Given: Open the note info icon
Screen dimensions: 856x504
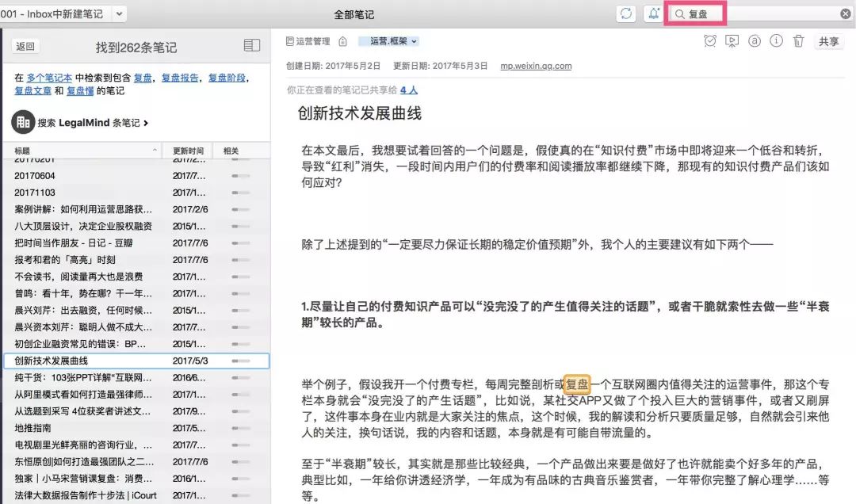Looking at the screenshot, I should tap(776, 41).
